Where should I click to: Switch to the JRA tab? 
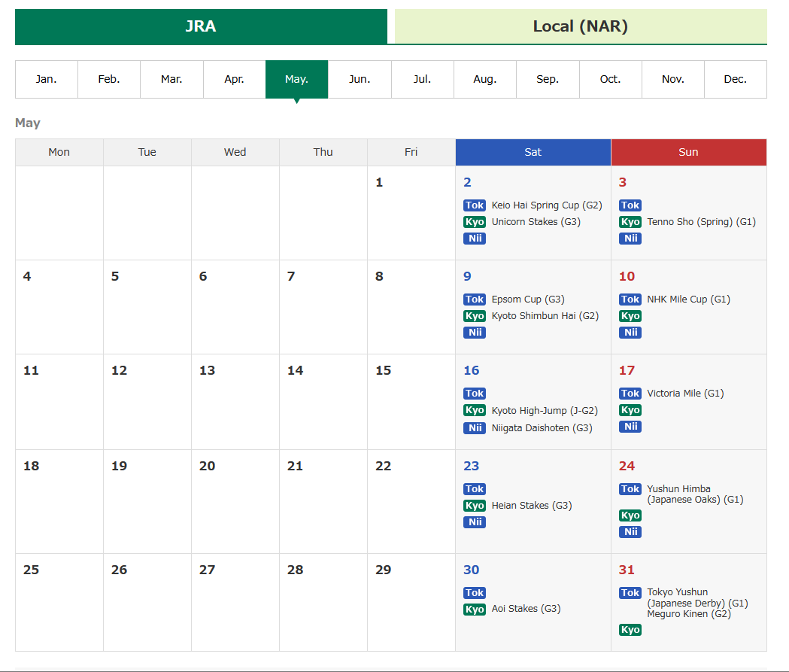coord(201,26)
